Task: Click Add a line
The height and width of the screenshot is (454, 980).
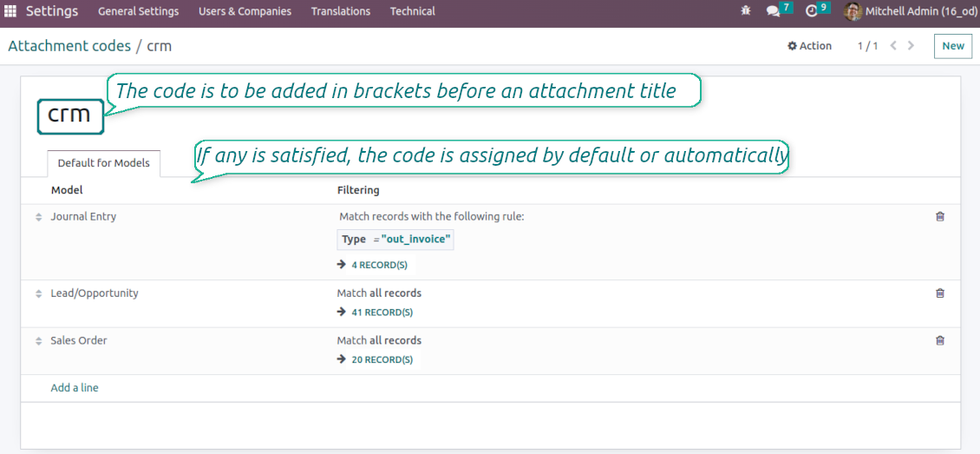Action: [x=75, y=388]
